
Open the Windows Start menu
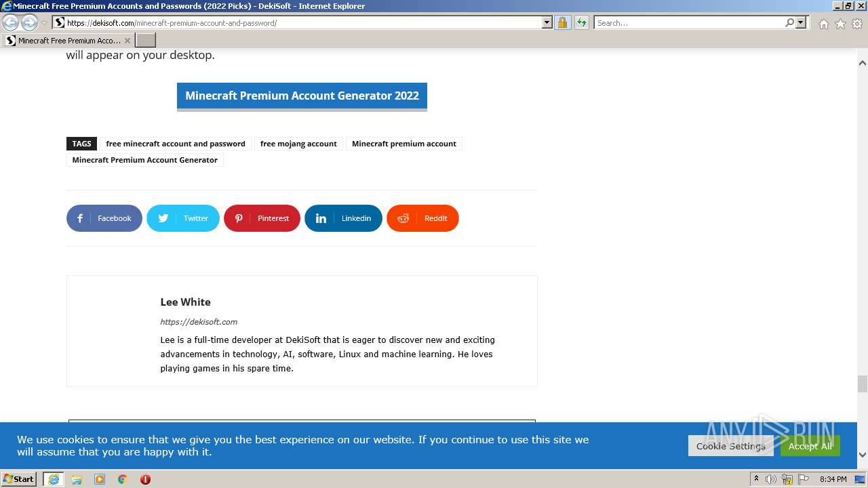pyautogui.click(x=19, y=479)
